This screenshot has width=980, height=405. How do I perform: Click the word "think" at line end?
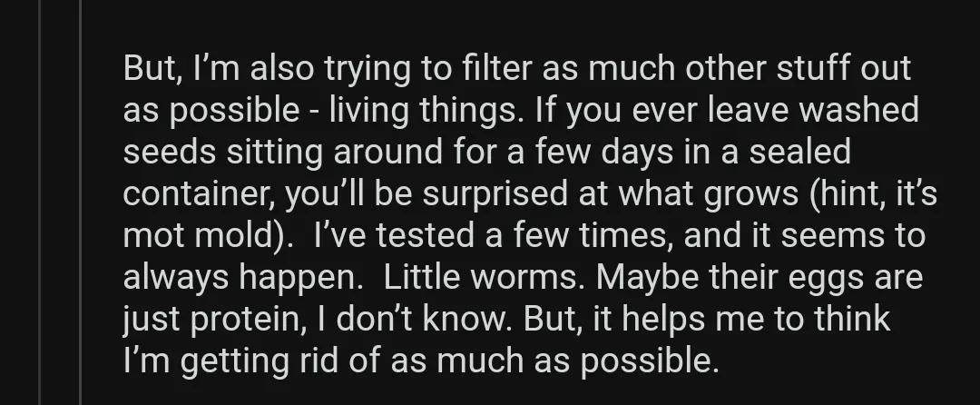[x=847, y=320]
